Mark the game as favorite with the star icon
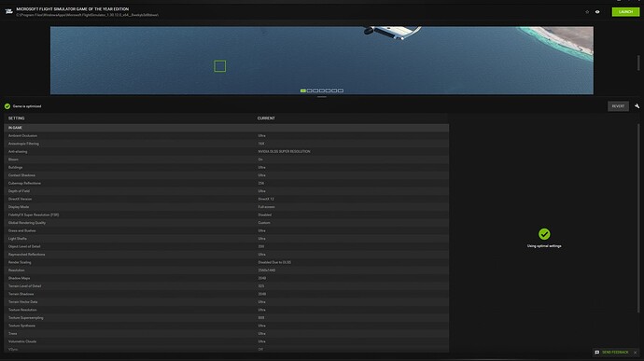Image resolution: width=644 pixels, height=361 pixels. click(x=587, y=12)
